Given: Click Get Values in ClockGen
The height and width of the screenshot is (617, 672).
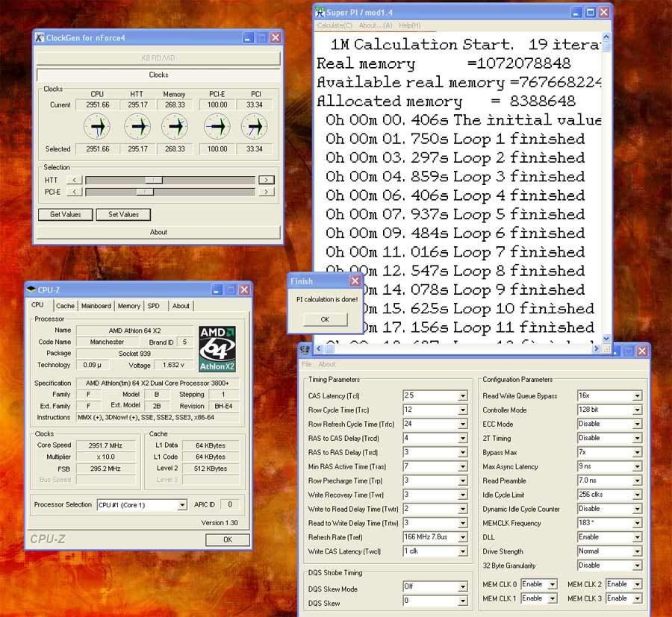Looking at the screenshot, I should click(x=66, y=215).
